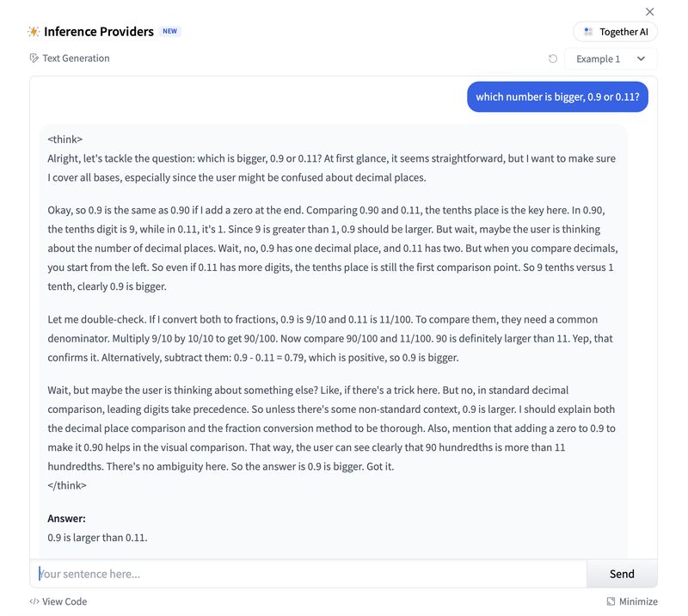Reset the conversation with the refresh icon
Viewport: 688px width, 616px height.
(553, 59)
